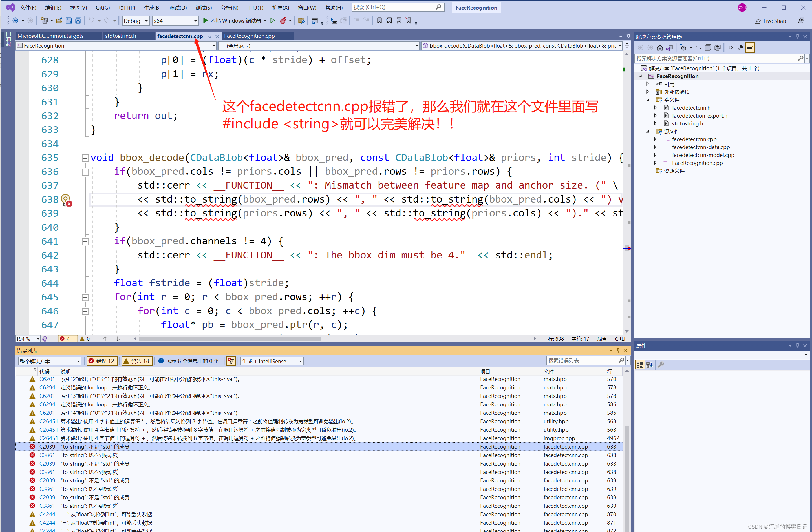Open the (全局范围) scope dropdown
Image resolution: width=812 pixels, height=532 pixels.
click(x=318, y=46)
